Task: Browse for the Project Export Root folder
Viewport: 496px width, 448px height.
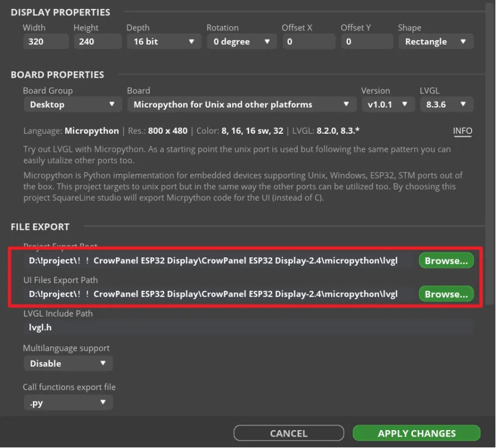Action: (x=446, y=260)
